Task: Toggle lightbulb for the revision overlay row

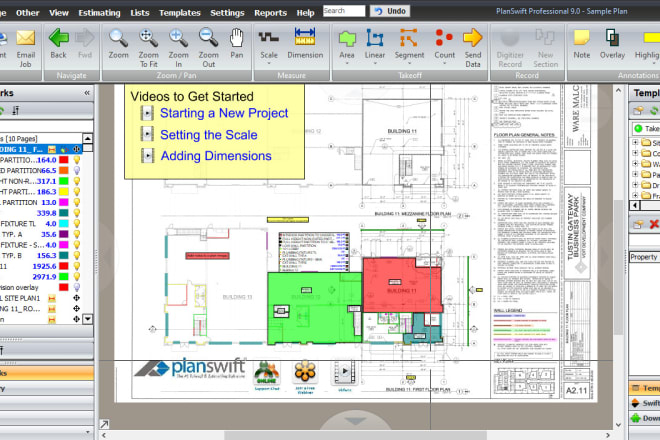Action: pos(77,287)
